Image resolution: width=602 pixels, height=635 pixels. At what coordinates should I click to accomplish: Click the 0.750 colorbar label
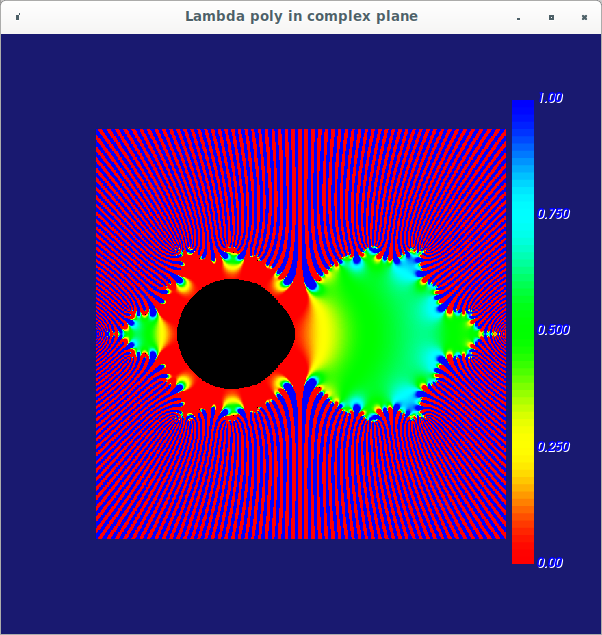553,214
